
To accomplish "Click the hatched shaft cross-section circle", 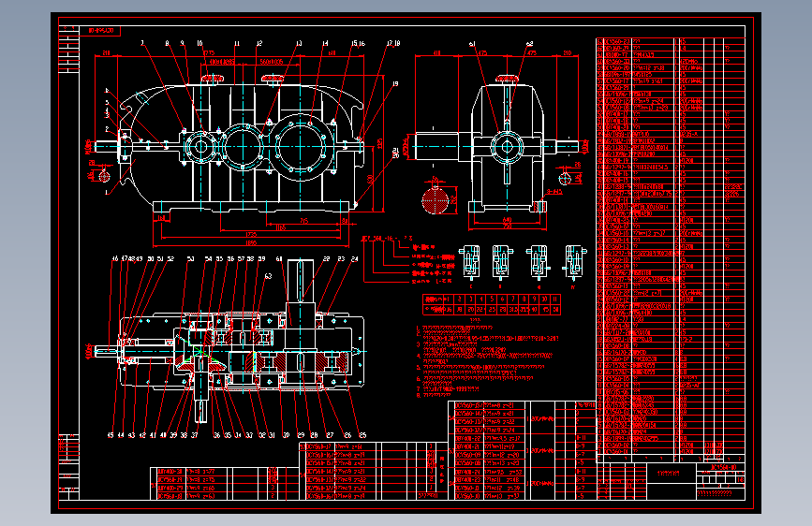I will 435,201.
